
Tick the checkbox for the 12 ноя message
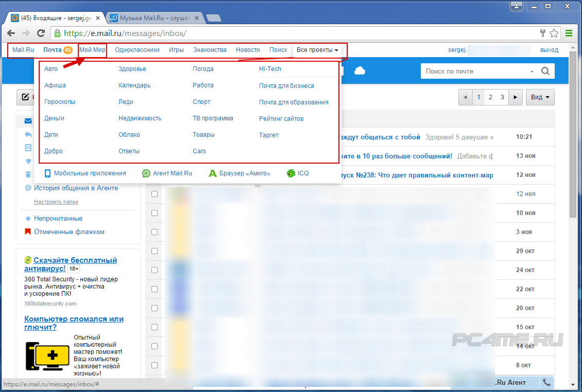click(155, 194)
